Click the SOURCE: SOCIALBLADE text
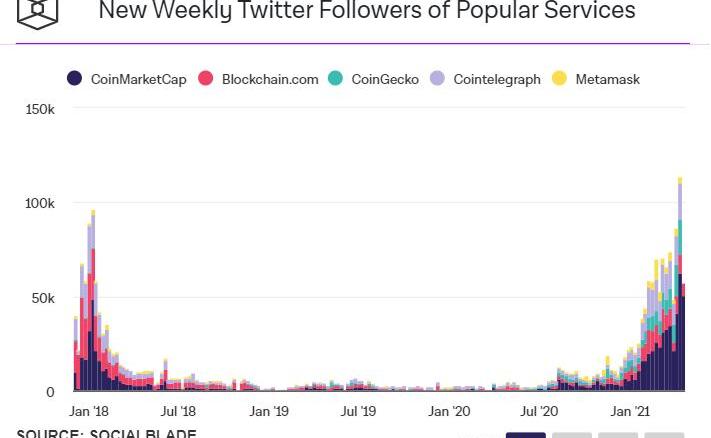 point(106,433)
